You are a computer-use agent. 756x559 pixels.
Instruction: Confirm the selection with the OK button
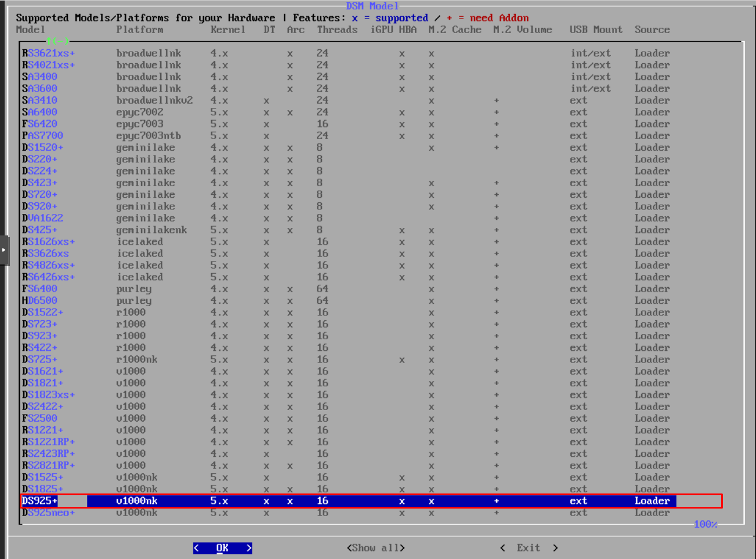click(222, 548)
